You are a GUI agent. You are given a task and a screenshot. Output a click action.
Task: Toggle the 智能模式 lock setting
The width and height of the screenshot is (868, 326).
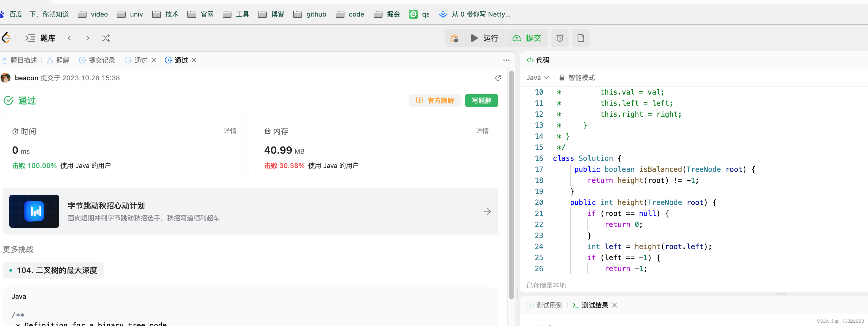[577, 78]
